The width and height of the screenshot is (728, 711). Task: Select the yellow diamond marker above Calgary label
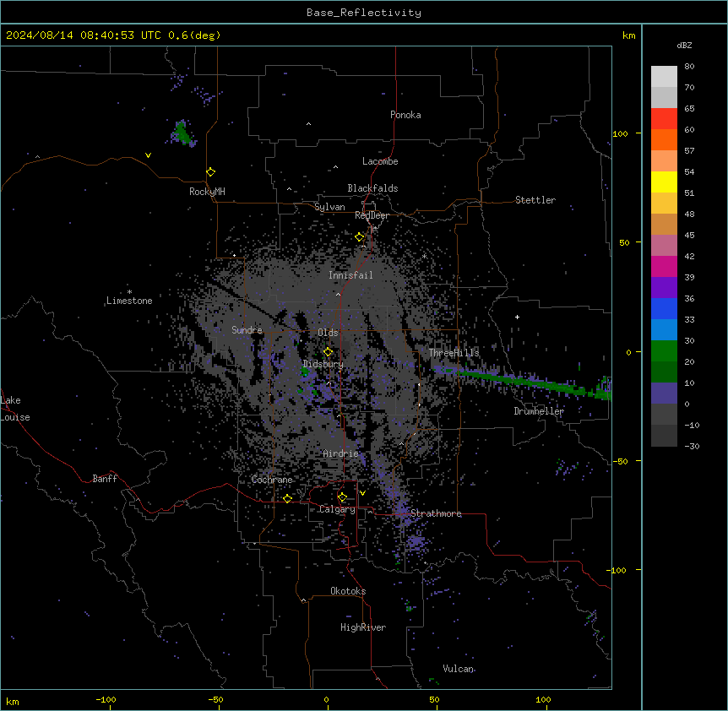pos(342,497)
